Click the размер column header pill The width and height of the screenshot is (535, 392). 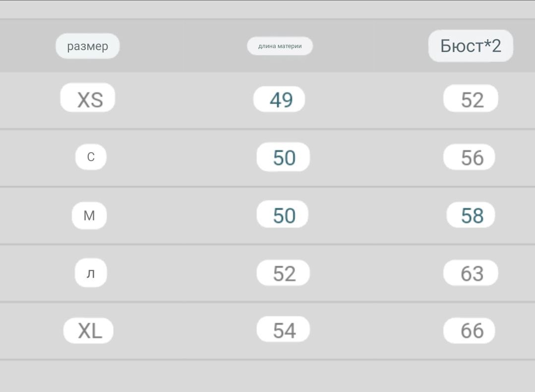click(88, 46)
